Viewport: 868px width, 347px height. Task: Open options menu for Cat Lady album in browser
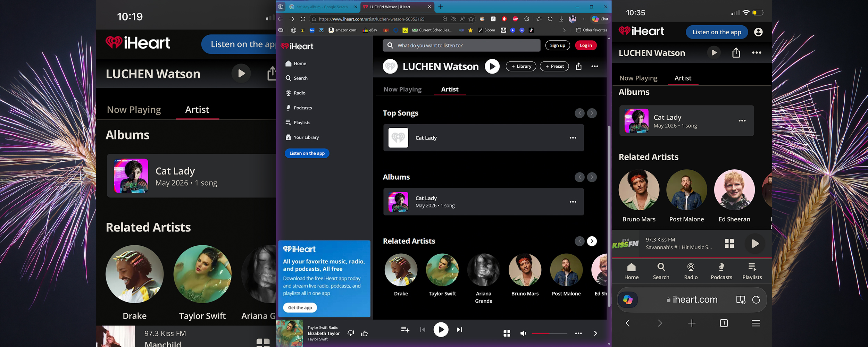tap(573, 202)
